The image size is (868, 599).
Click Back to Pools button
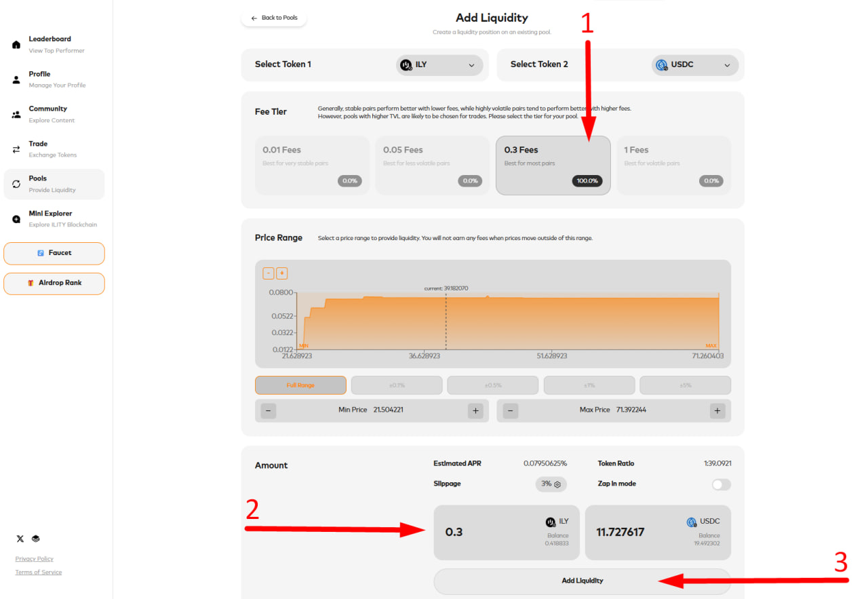point(274,18)
